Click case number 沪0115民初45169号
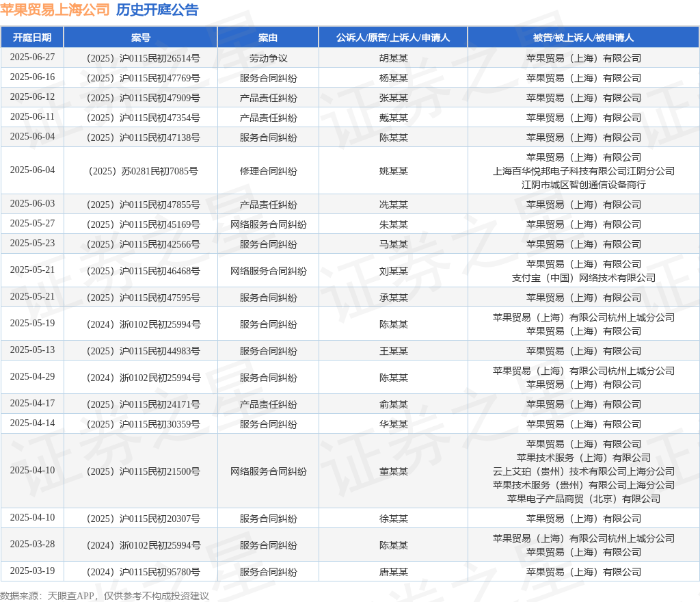 pyautogui.click(x=160, y=224)
